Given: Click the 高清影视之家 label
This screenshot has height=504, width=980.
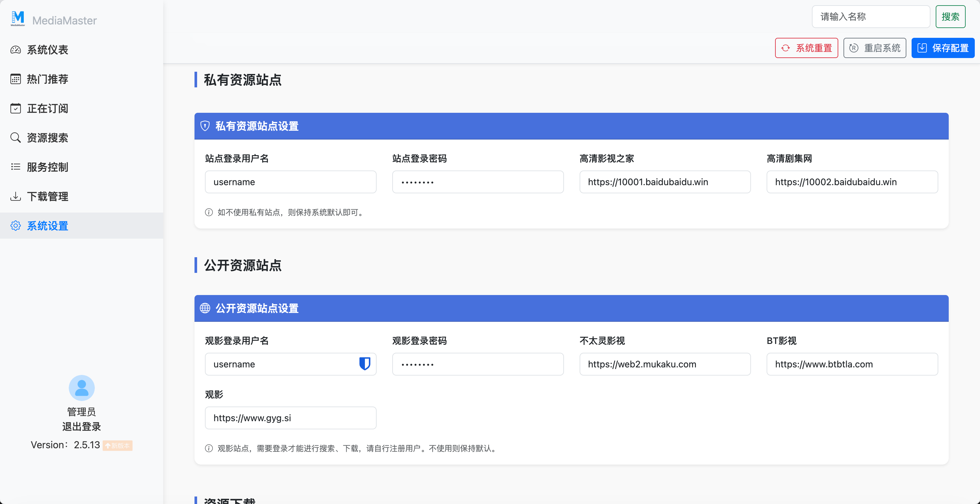Looking at the screenshot, I should coord(607,159).
